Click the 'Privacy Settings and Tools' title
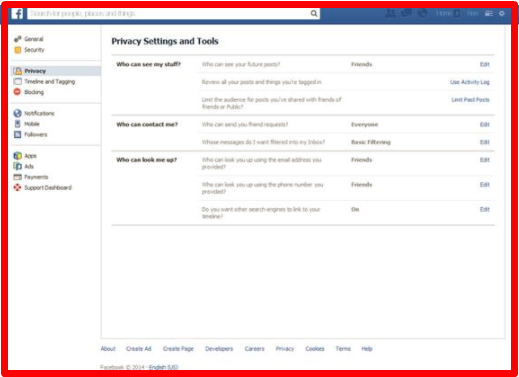Image resolution: width=519 pixels, height=377 pixels. tap(165, 41)
